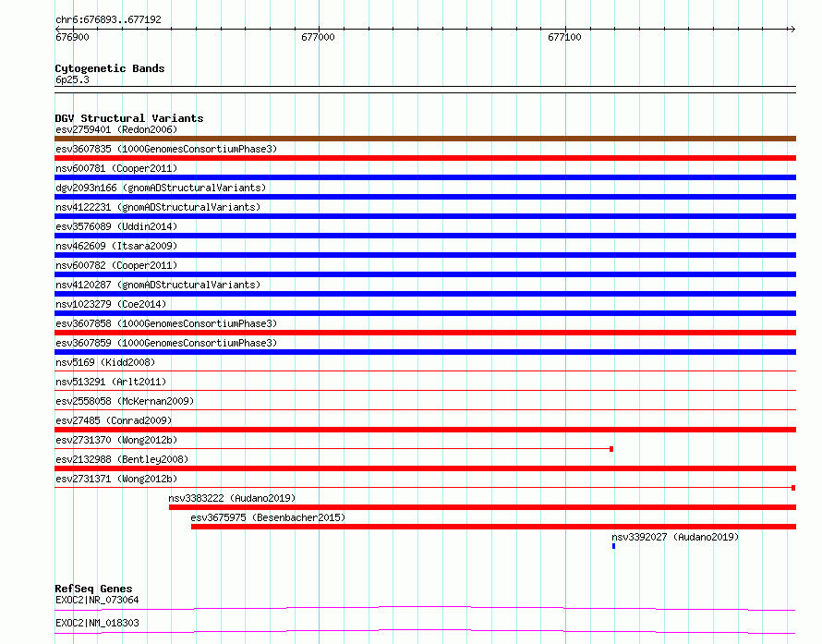Image resolution: width=822 pixels, height=644 pixels.
Task: Click the red esv3607858 variant bar
Action: (x=425, y=333)
